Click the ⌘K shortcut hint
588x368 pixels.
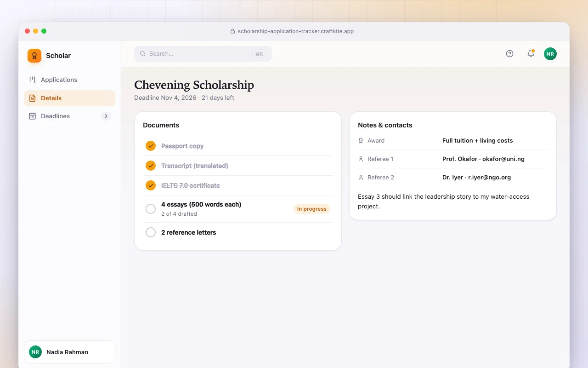[259, 54]
